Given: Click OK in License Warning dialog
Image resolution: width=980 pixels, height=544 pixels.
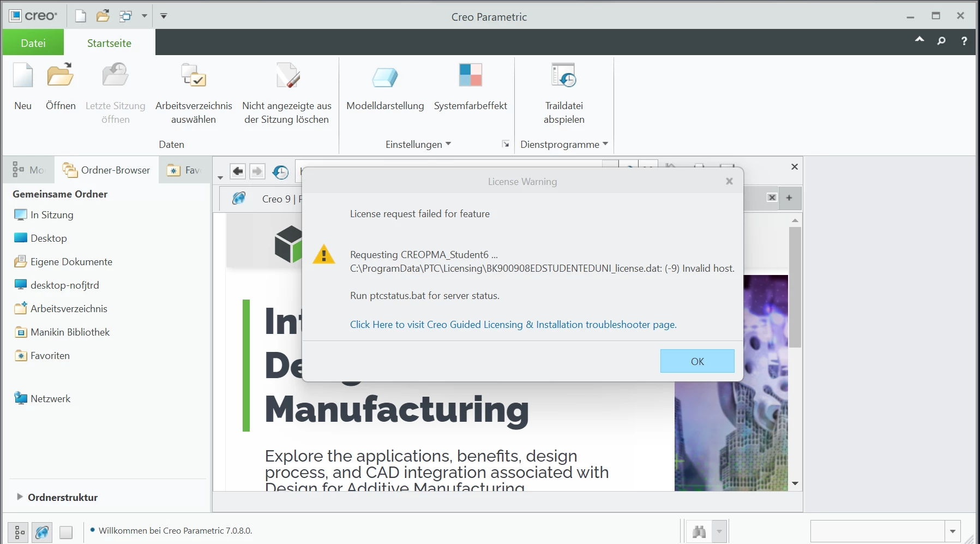Looking at the screenshot, I should point(697,361).
